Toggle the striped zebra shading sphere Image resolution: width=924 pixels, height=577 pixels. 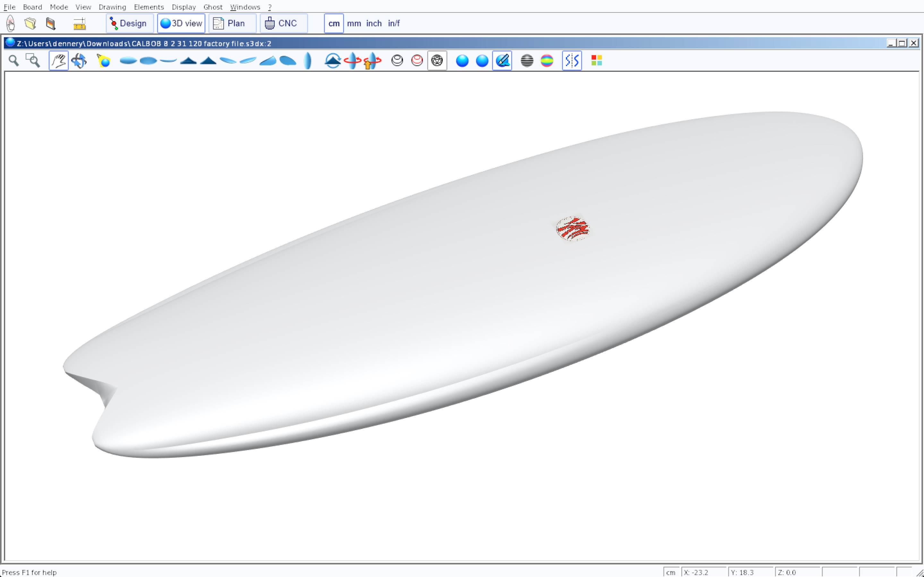click(x=527, y=61)
